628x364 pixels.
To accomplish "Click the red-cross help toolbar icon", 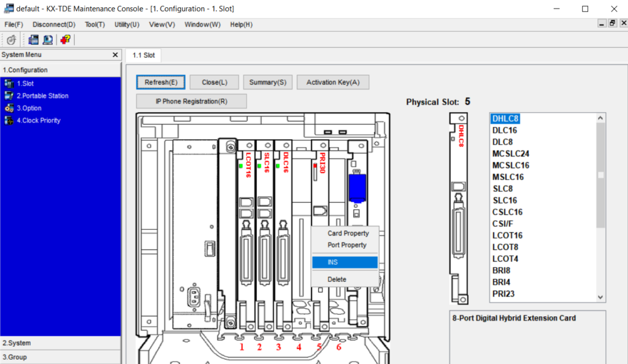I will pos(65,40).
